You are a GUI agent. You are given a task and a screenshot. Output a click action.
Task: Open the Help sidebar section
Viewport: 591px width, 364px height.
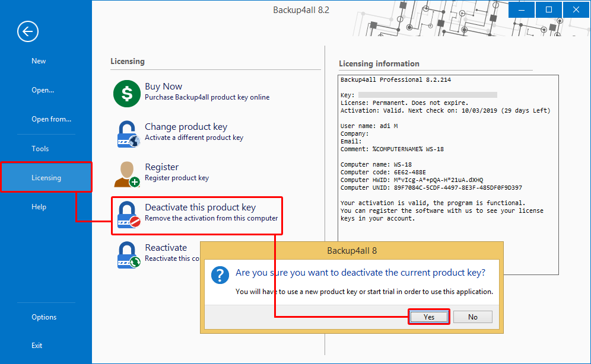click(39, 207)
